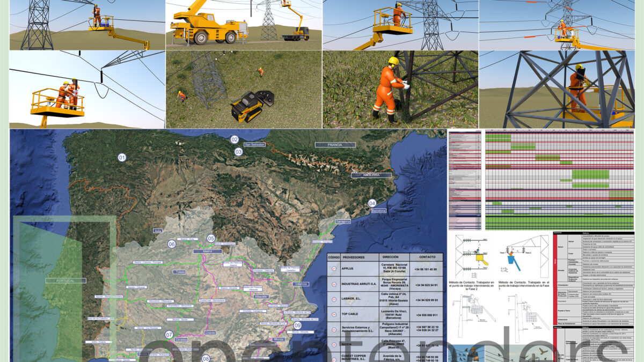Select the CÓDIGO column header
The height and width of the screenshot is (362, 644).
[x=334, y=257]
